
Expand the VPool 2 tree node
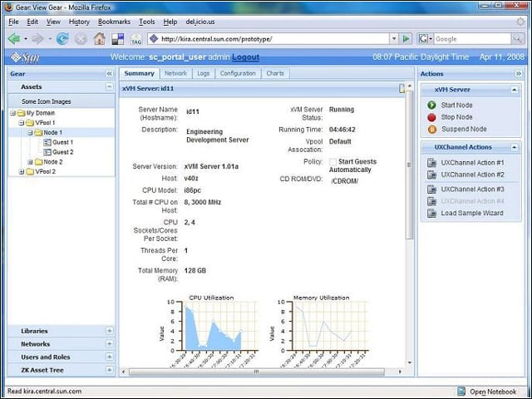22,172
